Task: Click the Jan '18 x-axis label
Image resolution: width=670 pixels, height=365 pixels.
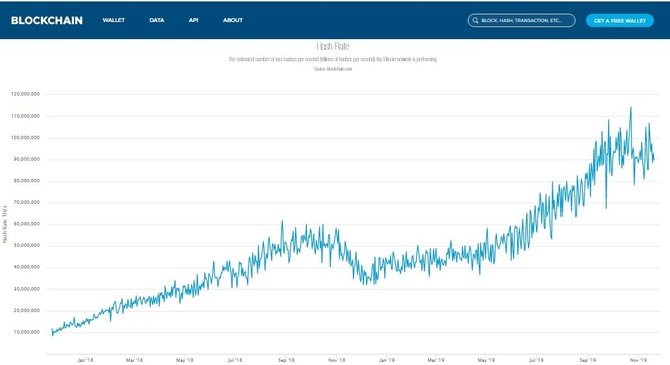Action: [x=85, y=360]
